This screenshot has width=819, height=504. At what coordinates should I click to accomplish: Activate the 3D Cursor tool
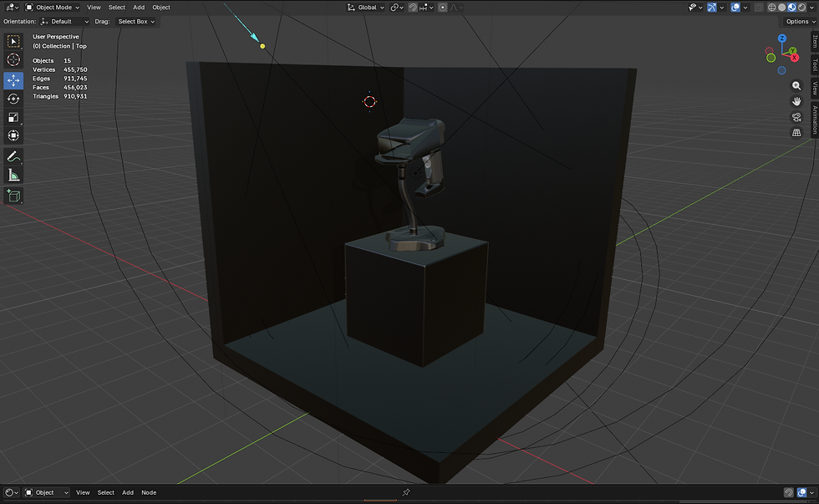click(x=13, y=59)
